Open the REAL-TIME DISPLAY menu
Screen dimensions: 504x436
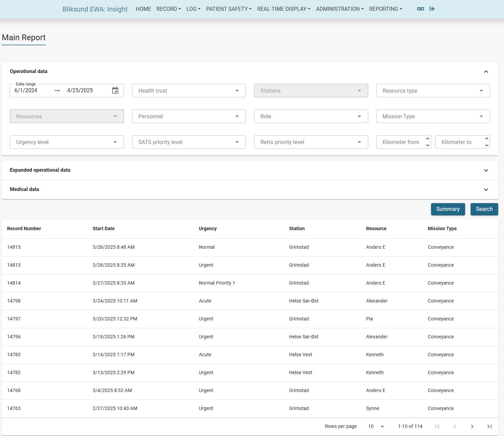click(x=284, y=9)
